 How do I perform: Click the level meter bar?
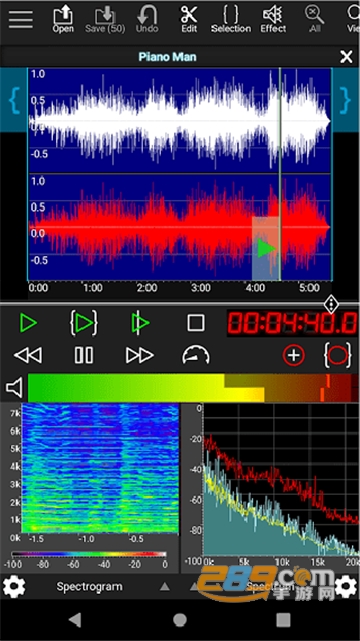(193, 388)
